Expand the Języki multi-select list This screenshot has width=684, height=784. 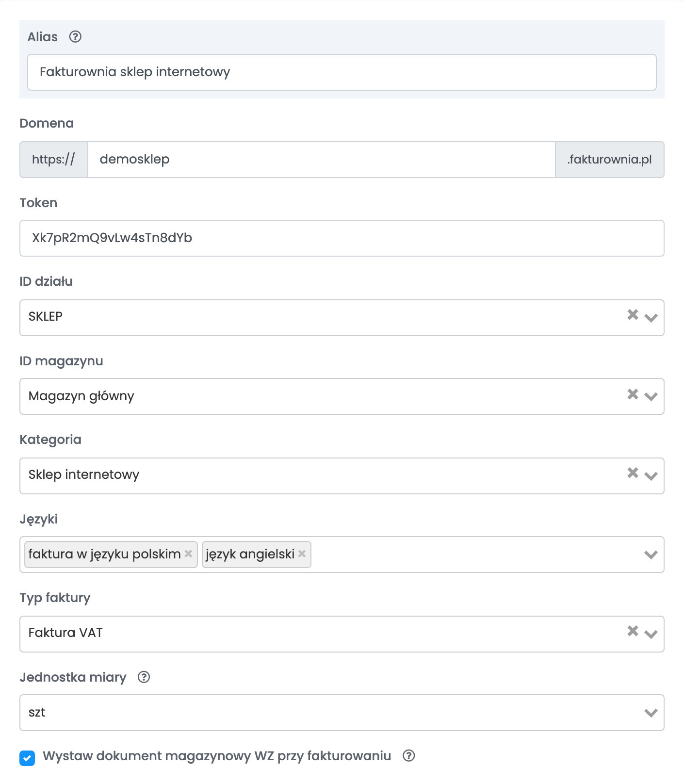tap(651, 555)
